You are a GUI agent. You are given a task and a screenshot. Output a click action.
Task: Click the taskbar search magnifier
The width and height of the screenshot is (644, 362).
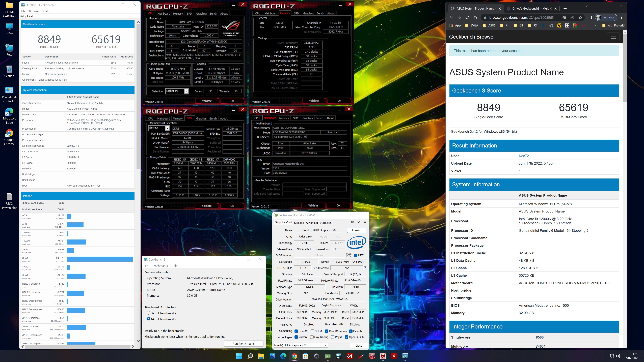(250, 356)
